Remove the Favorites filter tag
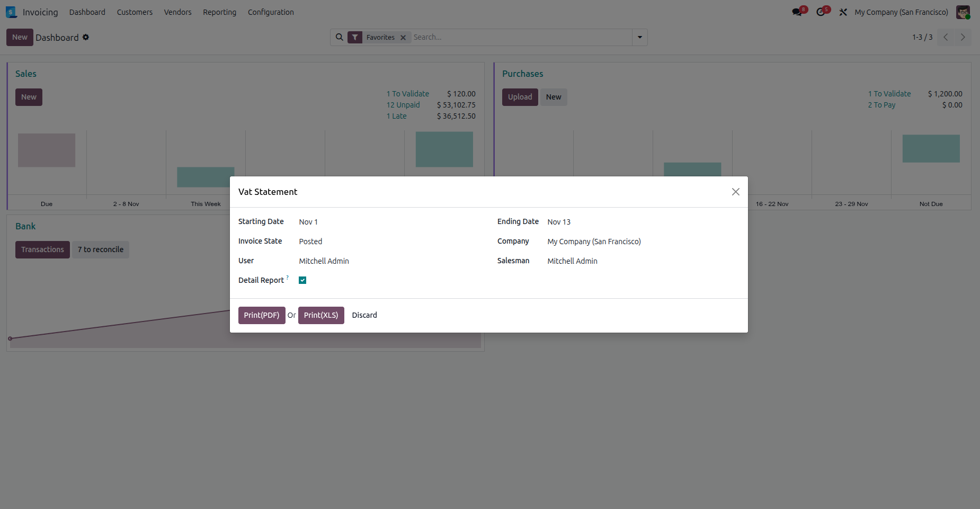Viewport: 980px width, 509px height. [403, 38]
